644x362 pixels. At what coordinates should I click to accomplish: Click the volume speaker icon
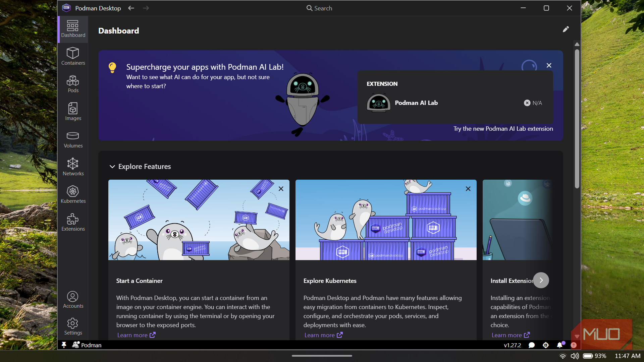(x=575, y=356)
